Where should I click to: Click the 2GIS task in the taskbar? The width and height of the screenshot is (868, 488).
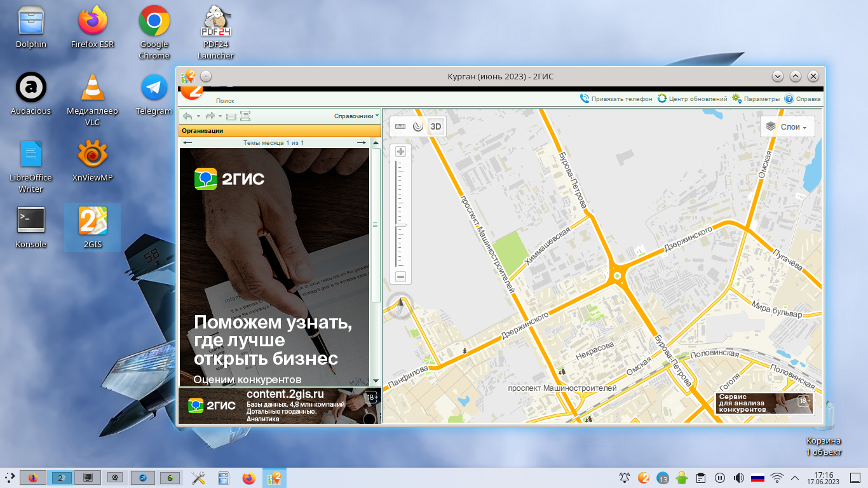coord(275,478)
